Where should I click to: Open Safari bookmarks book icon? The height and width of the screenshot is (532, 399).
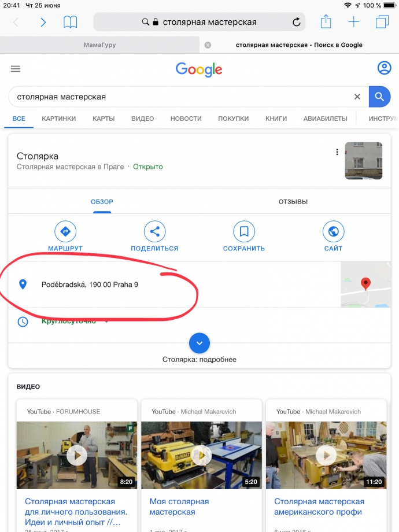70,23
